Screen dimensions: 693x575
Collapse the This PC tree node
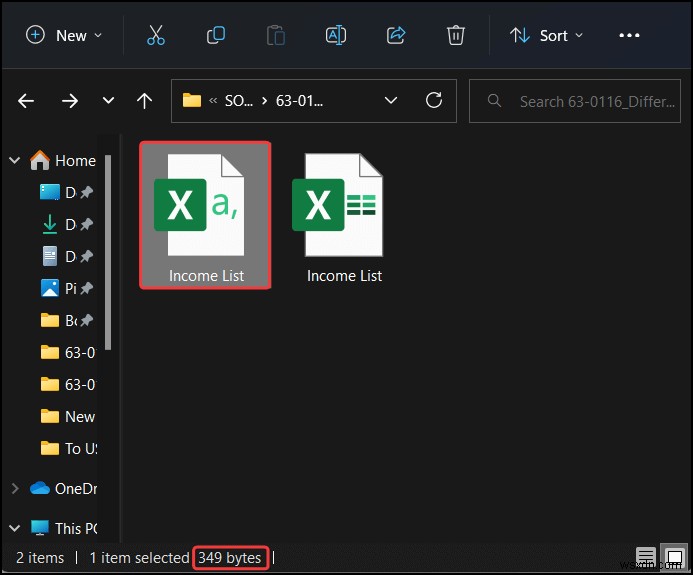[15, 528]
